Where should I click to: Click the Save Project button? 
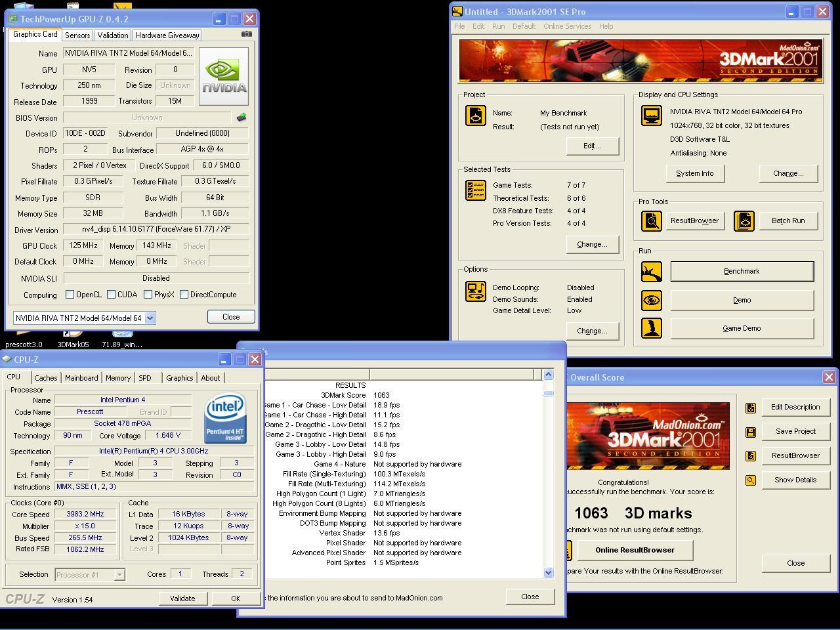pos(796,431)
